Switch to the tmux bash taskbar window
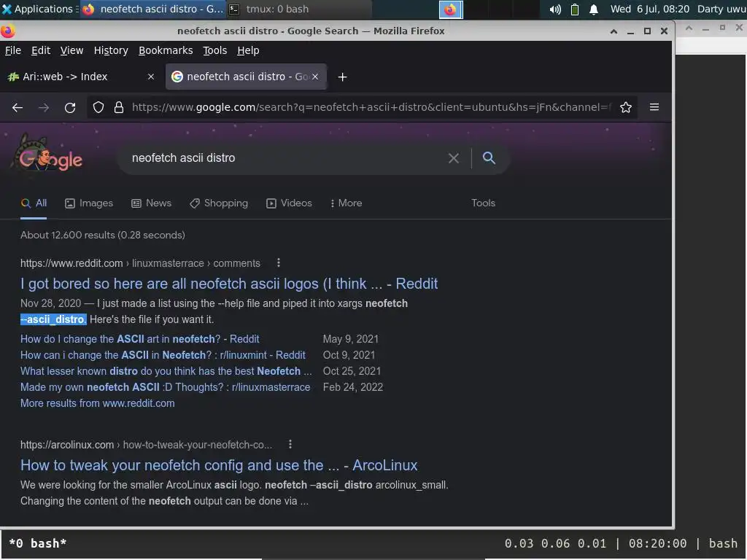 coord(298,9)
